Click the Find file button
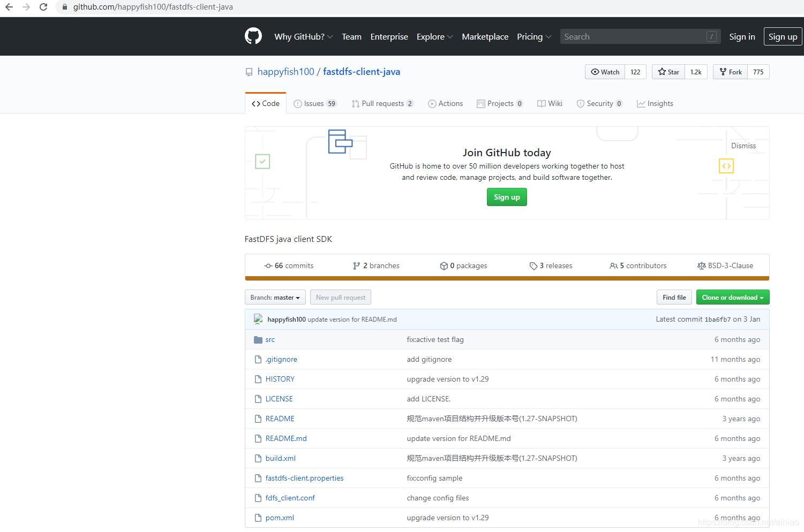Viewport: 804px width, 532px height. click(x=674, y=298)
